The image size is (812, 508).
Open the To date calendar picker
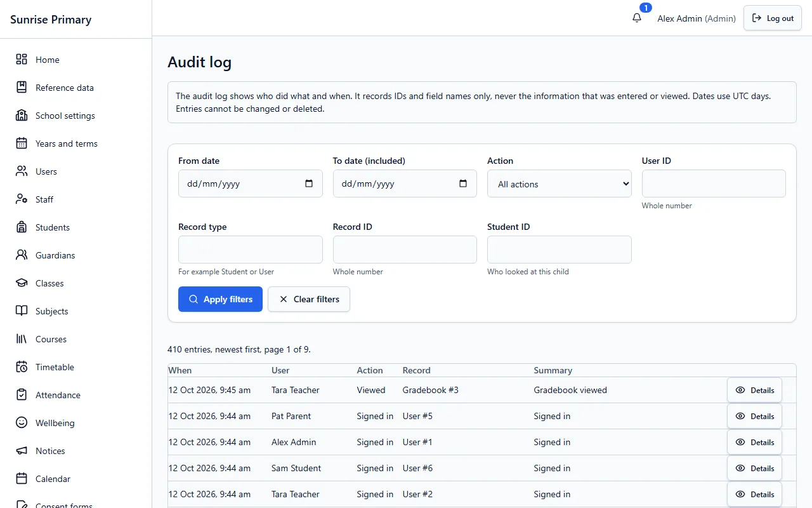click(x=463, y=184)
